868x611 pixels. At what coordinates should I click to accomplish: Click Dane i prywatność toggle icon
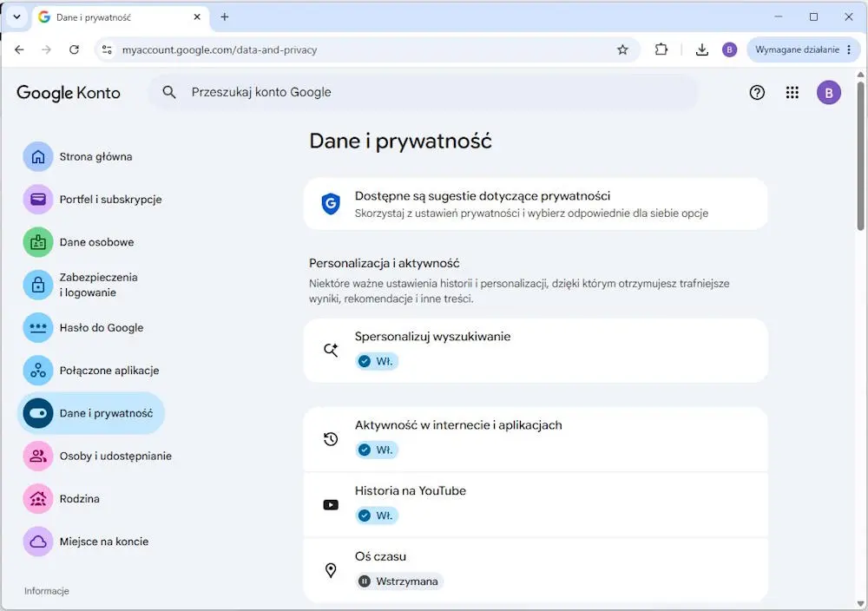click(37, 413)
